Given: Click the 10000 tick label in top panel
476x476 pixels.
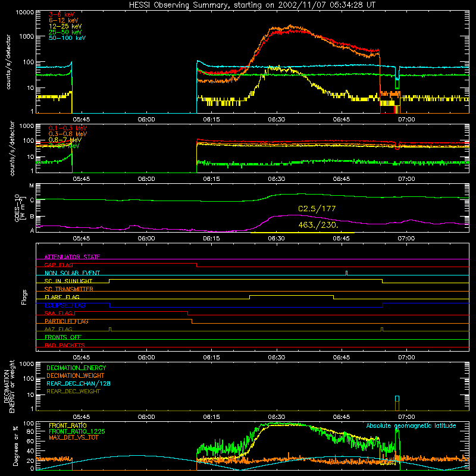Looking at the screenshot, I should (24, 12).
